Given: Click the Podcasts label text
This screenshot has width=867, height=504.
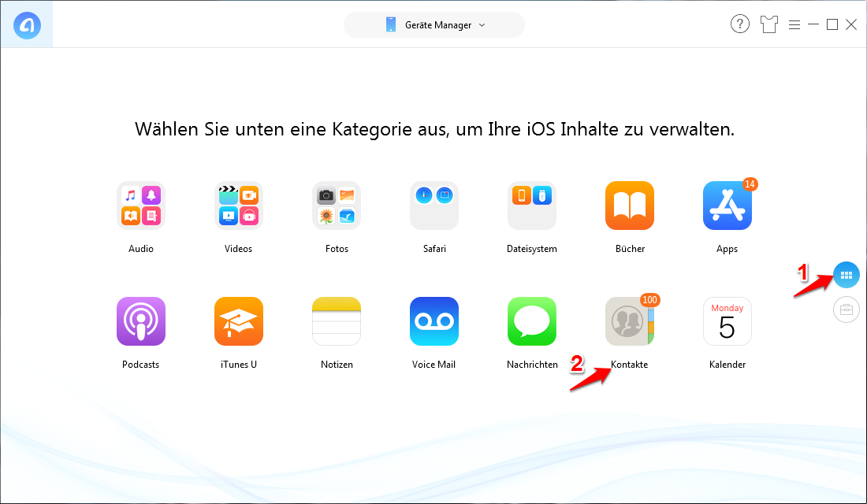Looking at the screenshot, I should [x=140, y=365].
